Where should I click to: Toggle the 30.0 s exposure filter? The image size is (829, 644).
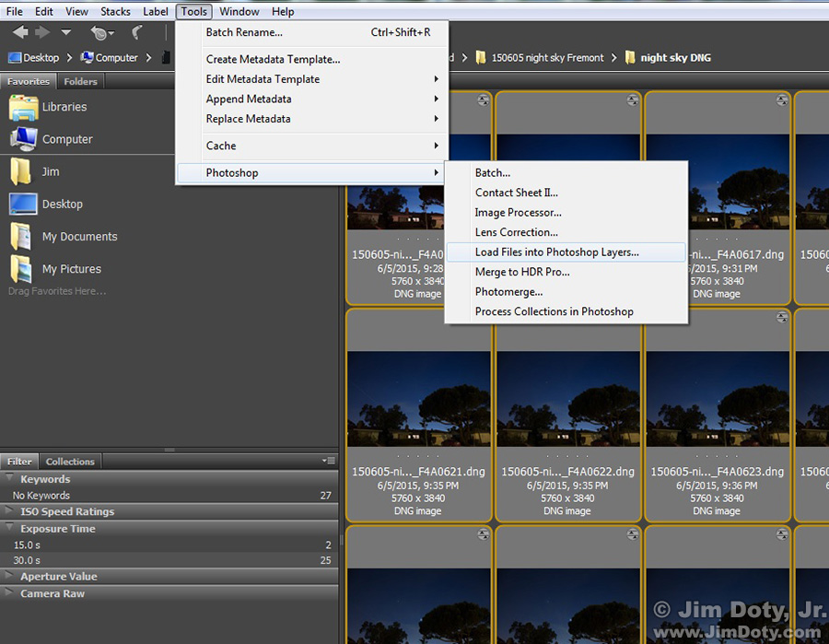click(x=169, y=560)
